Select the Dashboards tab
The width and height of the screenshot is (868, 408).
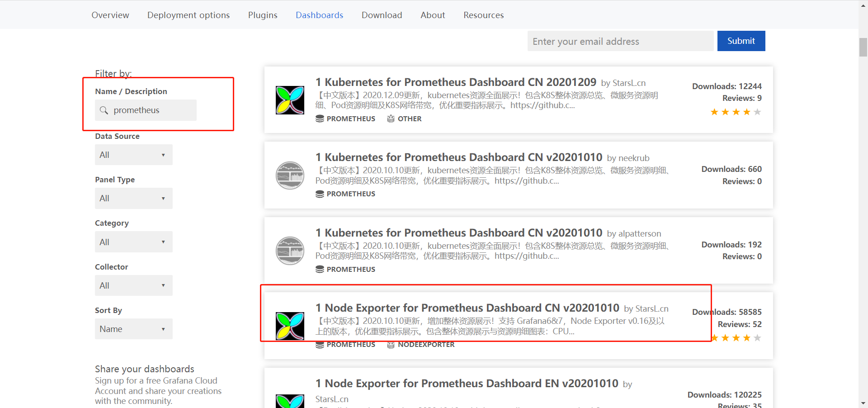pos(319,15)
